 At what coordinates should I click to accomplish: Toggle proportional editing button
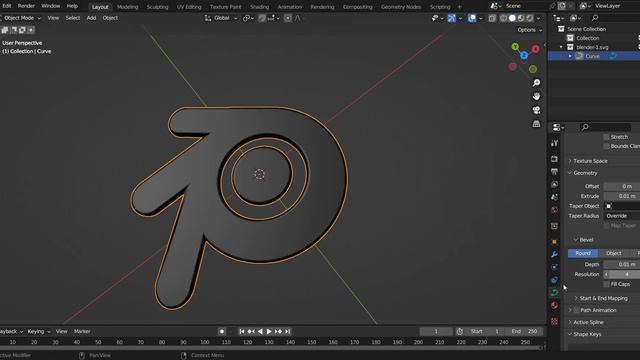pyautogui.click(x=288, y=18)
